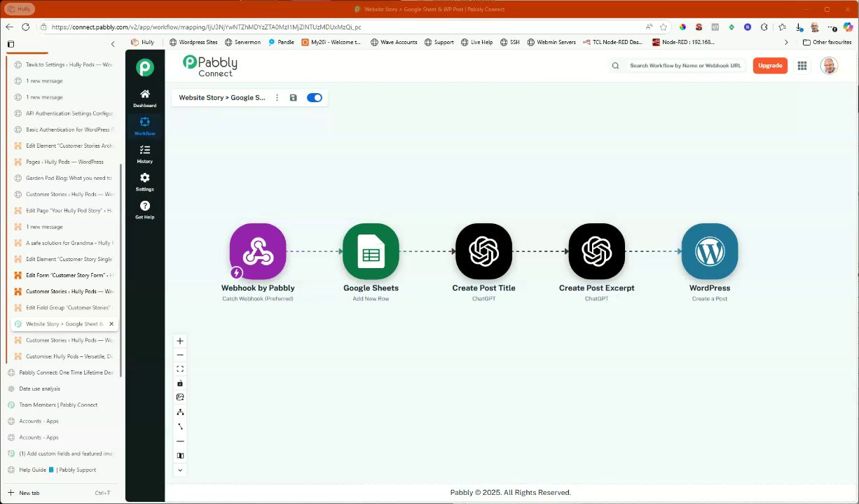Image resolution: width=859 pixels, height=504 pixels.
Task: Select the diagonal connector line style icon
Action: [x=180, y=426]
